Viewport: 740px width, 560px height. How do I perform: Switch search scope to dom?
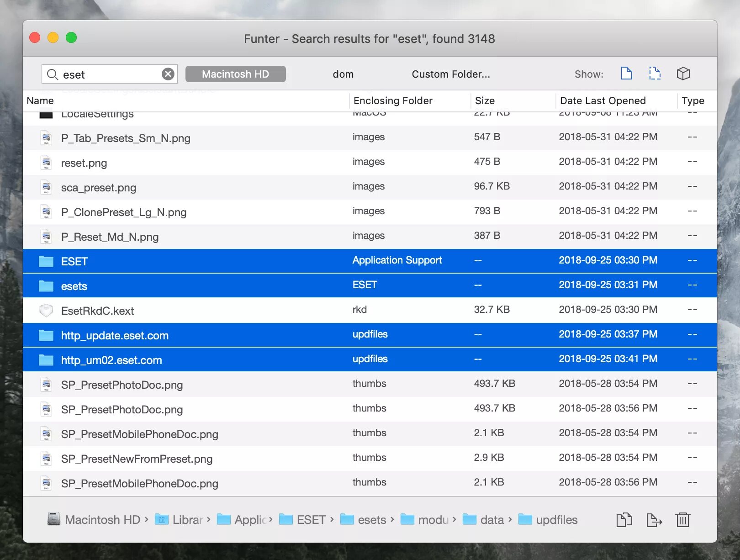[343, 74]
